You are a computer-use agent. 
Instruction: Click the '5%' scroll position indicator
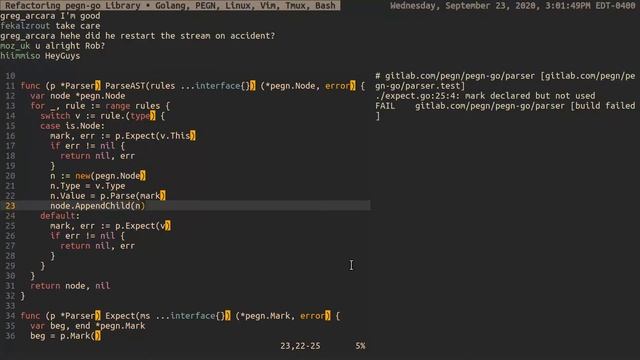click(x=360, y=346)
